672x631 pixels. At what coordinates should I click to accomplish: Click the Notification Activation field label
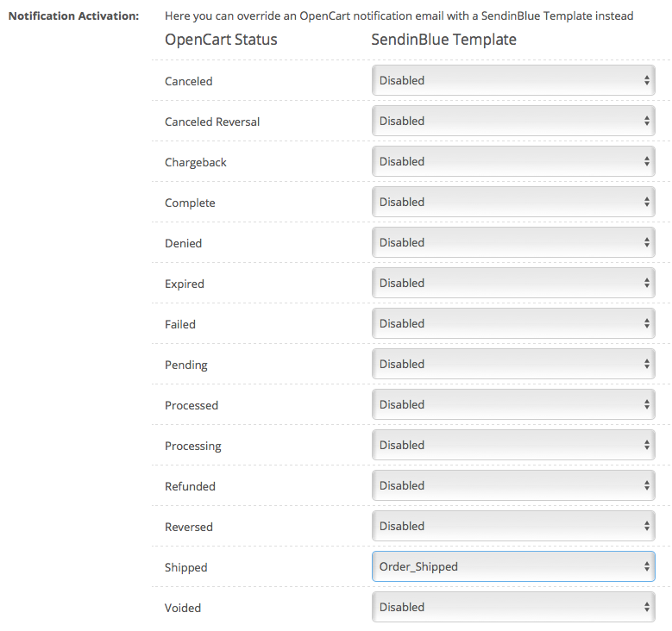(x=73, y=16)
